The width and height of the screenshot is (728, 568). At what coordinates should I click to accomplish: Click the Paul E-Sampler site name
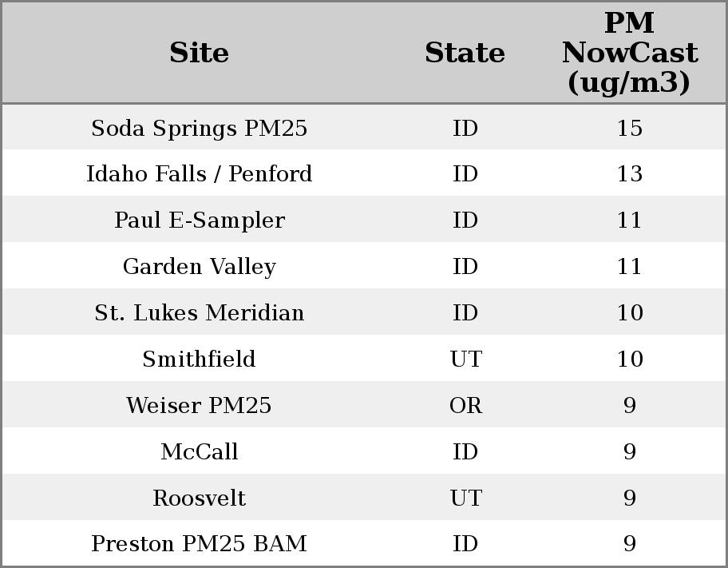(199, 220)
